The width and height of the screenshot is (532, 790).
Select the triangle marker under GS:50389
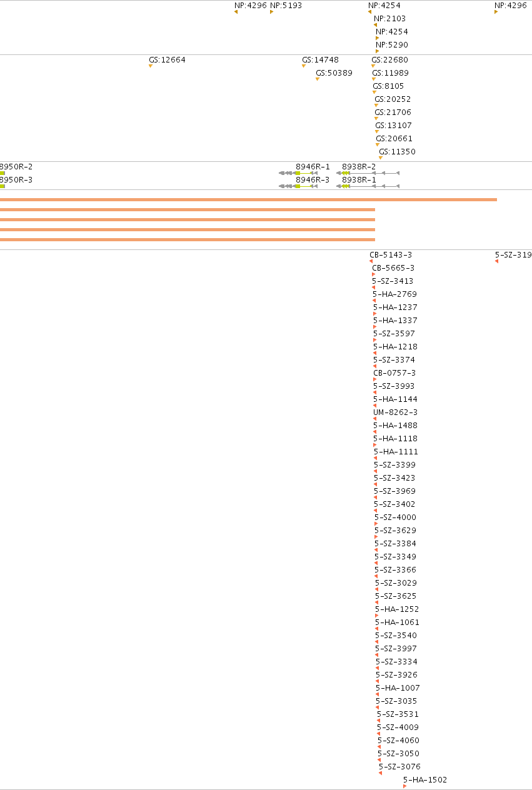(318, 79)
